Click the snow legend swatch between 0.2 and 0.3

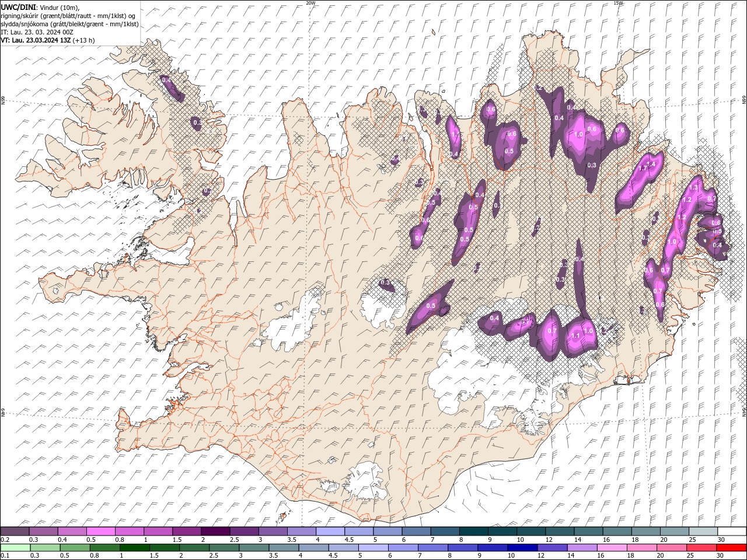(x=15, y=531)
